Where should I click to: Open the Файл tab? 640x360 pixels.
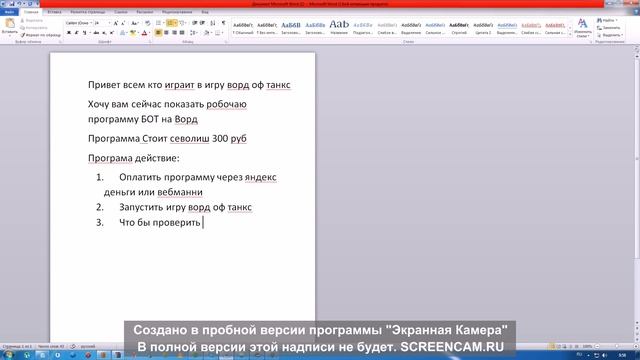pos(9,12)
